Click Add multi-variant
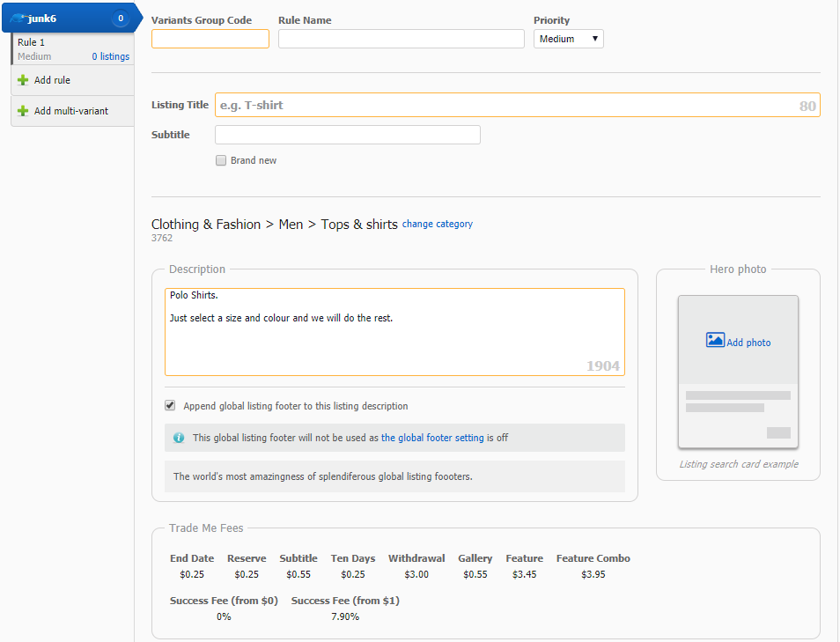 71,111
